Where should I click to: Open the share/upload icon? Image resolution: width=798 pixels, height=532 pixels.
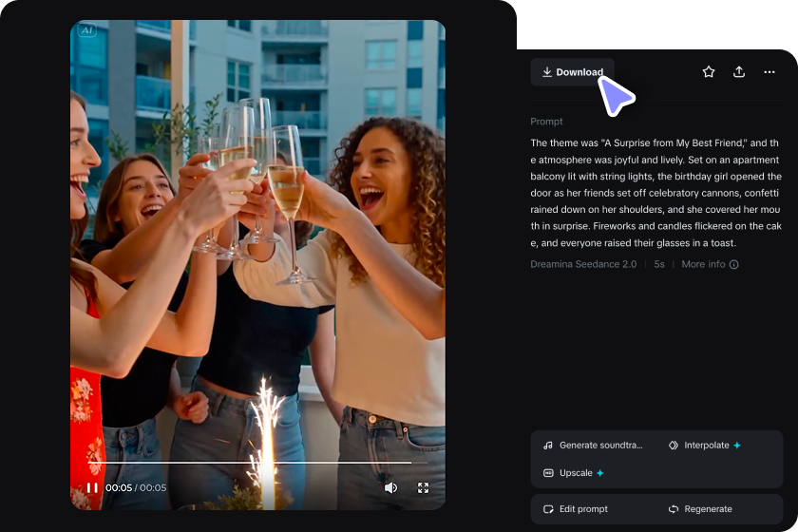739,72
